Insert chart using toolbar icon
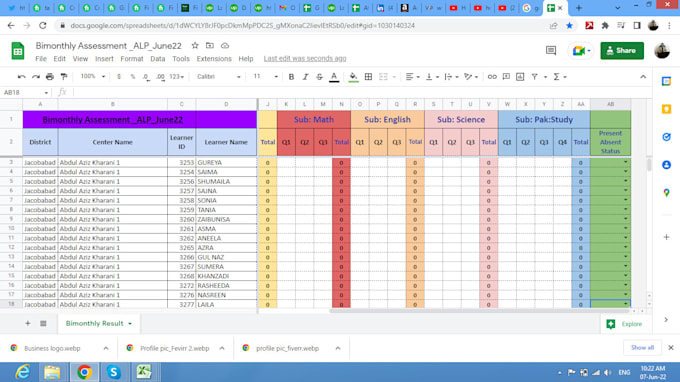The height and width of the screenshot is (382, 680). point(520,77)
